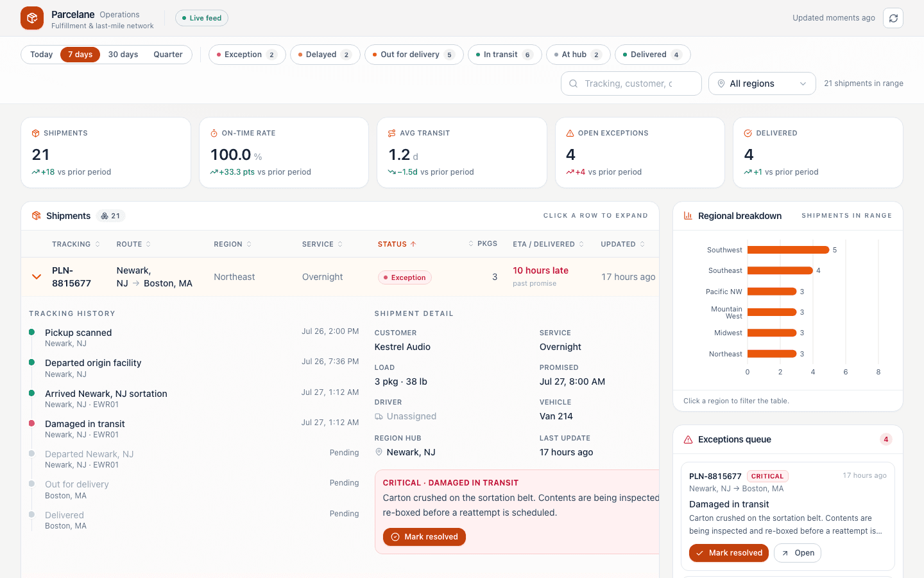Image resolution: width=924 pixels, height=578 pixels.
Task: Click the 'Departed origin facility' history entry
Action: coord(93,363)
